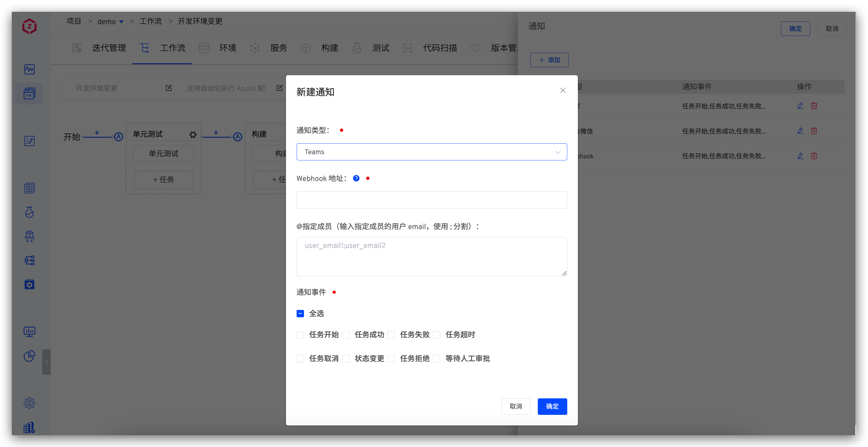Switch to the 环境 tab
This screenshot has height=447, width=868.
[x=228, y=48]
